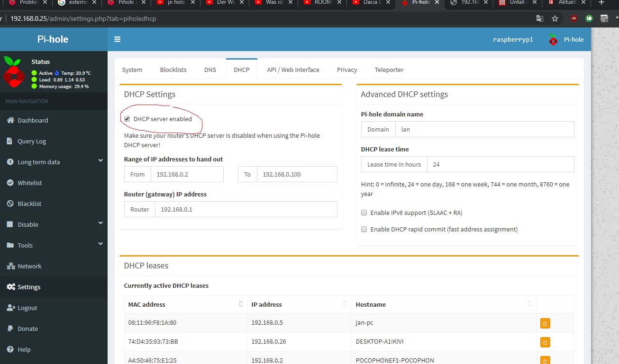Select the DNS settings tab
The image size is (619, 364).
coord(210,70)
